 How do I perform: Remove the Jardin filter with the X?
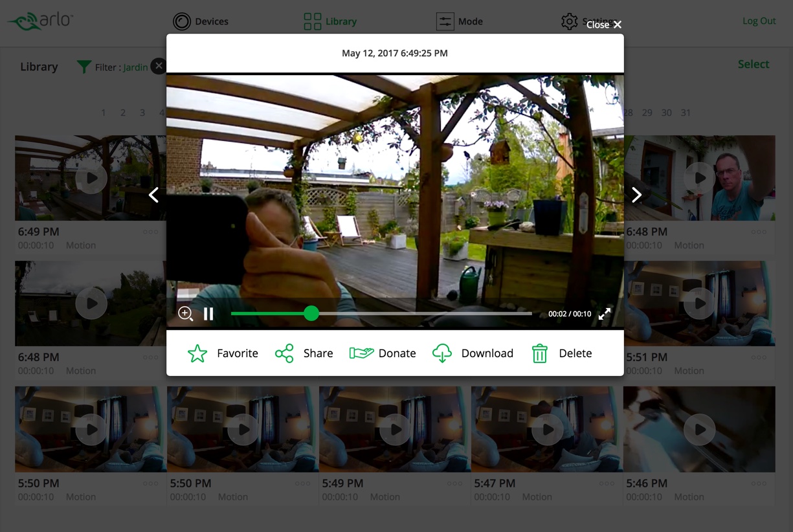tap(159, 66)
